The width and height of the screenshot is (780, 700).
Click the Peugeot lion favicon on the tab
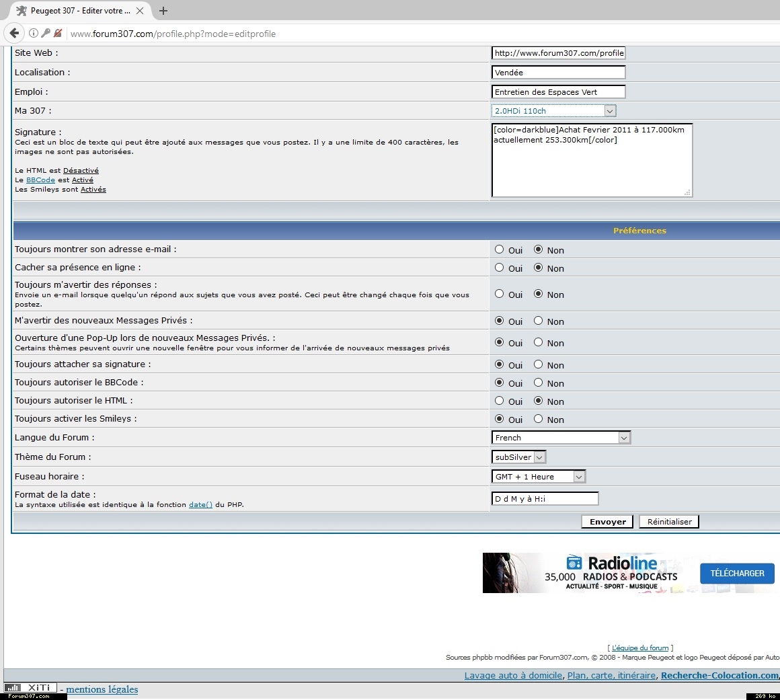22,11
